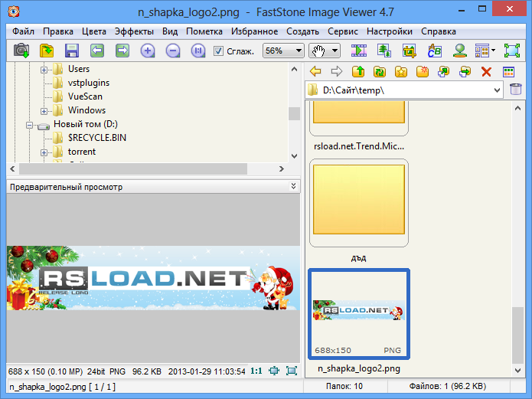Collapse the Предварительный просмотр panel chevron
This screenshot has height=399, width=532.
pos(293,186)
